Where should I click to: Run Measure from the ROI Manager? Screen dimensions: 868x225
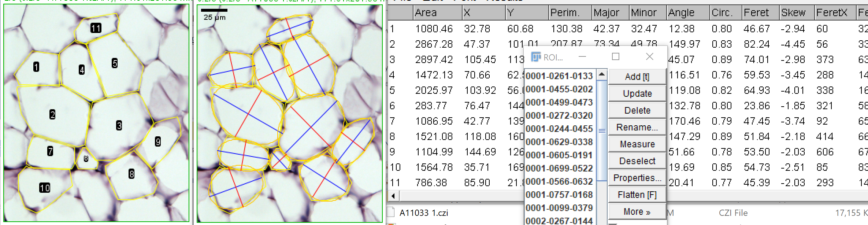click(637, 144)
